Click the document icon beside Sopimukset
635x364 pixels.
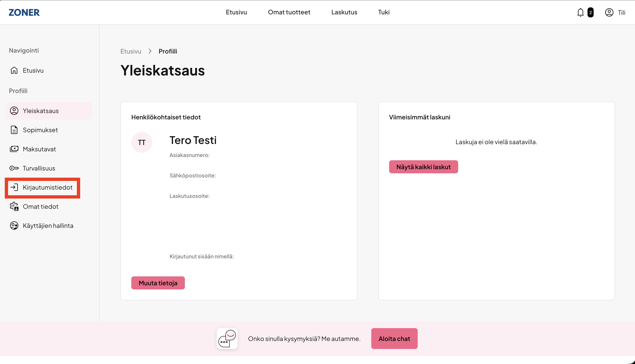14,130
